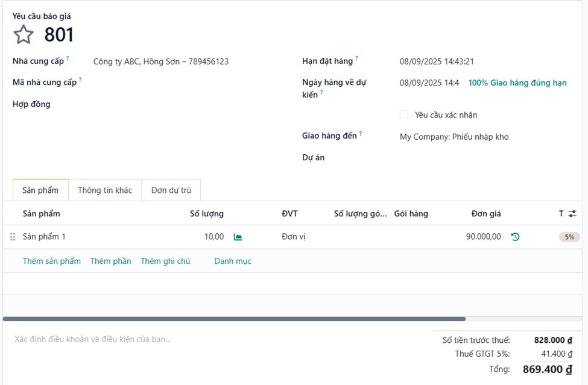
Task: Click Thêm ghi chú link
Action: pos(165,261)
